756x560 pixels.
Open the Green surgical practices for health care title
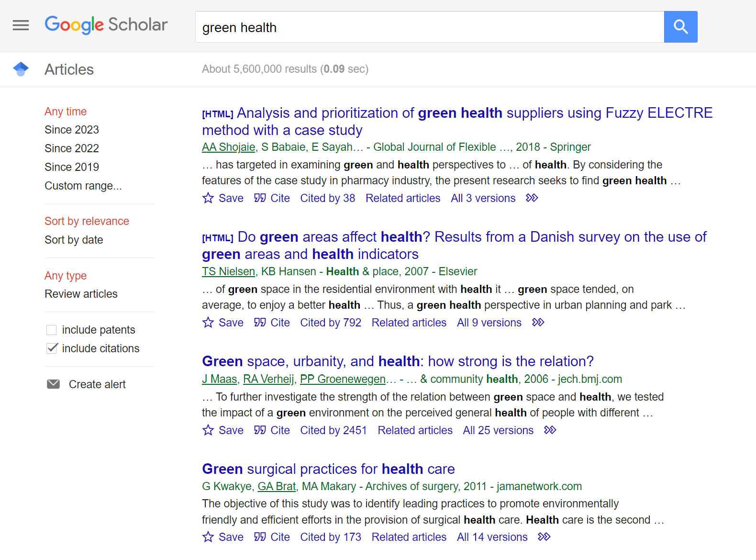coord(328,469)
